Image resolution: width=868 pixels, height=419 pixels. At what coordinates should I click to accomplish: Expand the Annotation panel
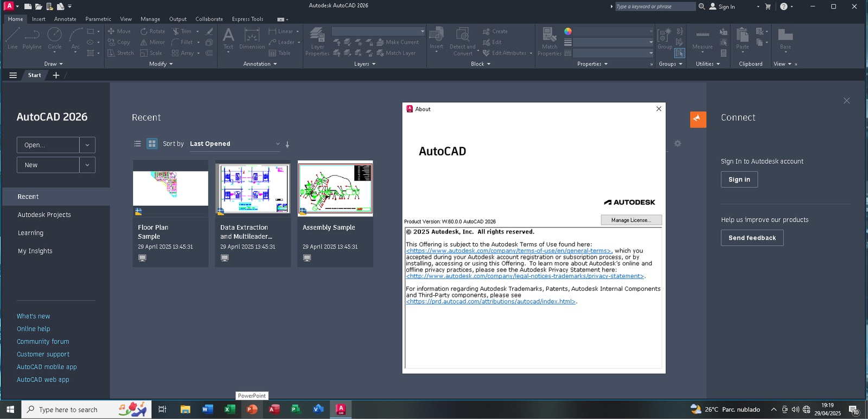click(260, 64)
